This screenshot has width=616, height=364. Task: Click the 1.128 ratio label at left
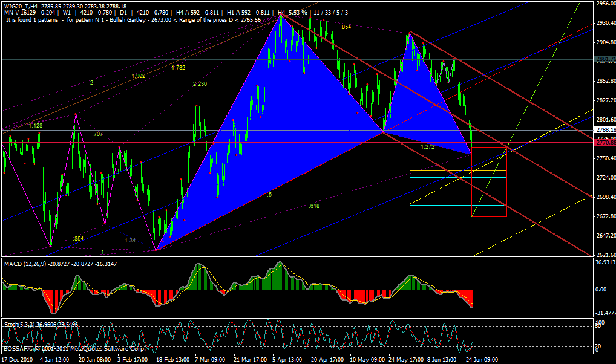(35, 125)
